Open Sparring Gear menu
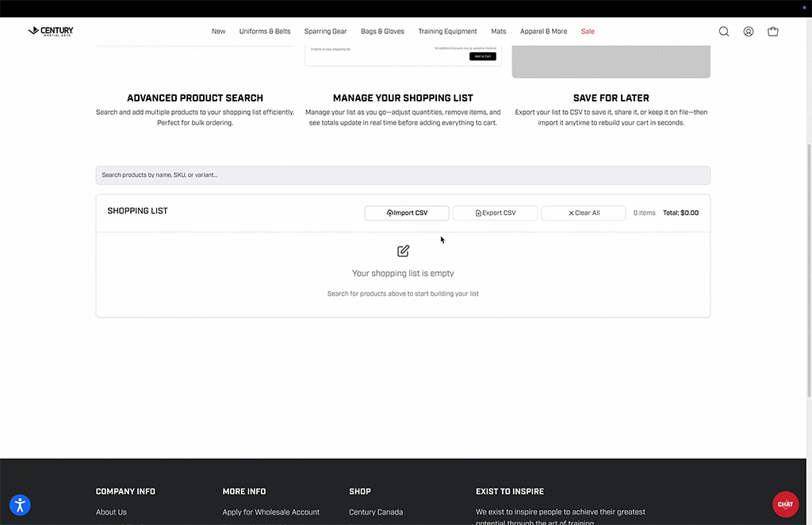 pos(326,32)
